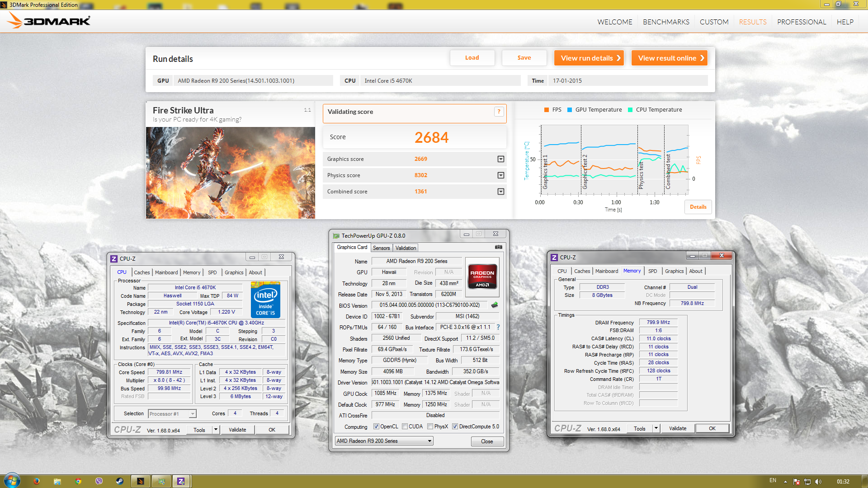Take a GPU-Z screenshot with the camera icon

coord(498,247)
